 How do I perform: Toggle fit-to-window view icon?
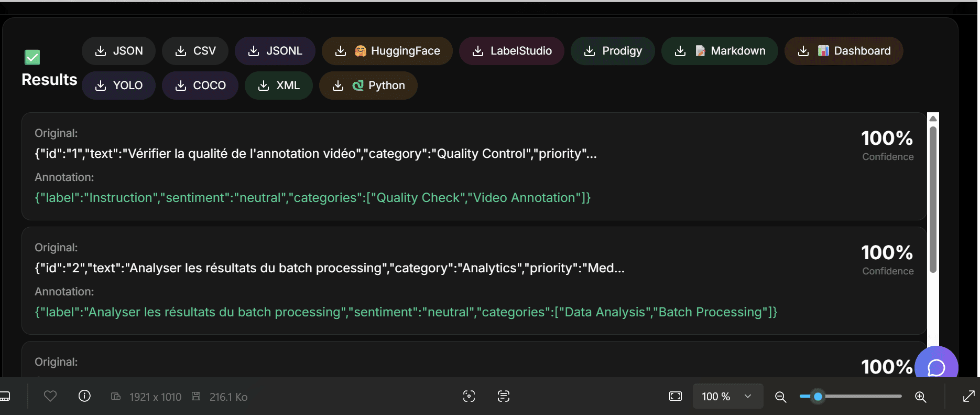676,396
